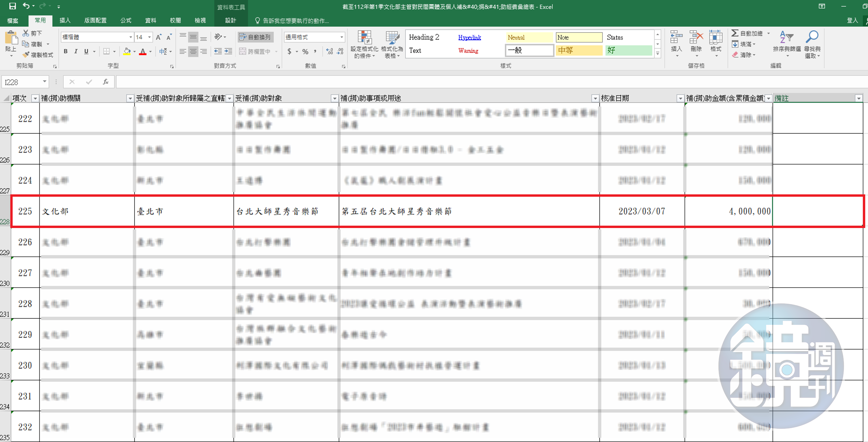Toggle Underline formatting

pyautogui.click(x=86, y=52)
